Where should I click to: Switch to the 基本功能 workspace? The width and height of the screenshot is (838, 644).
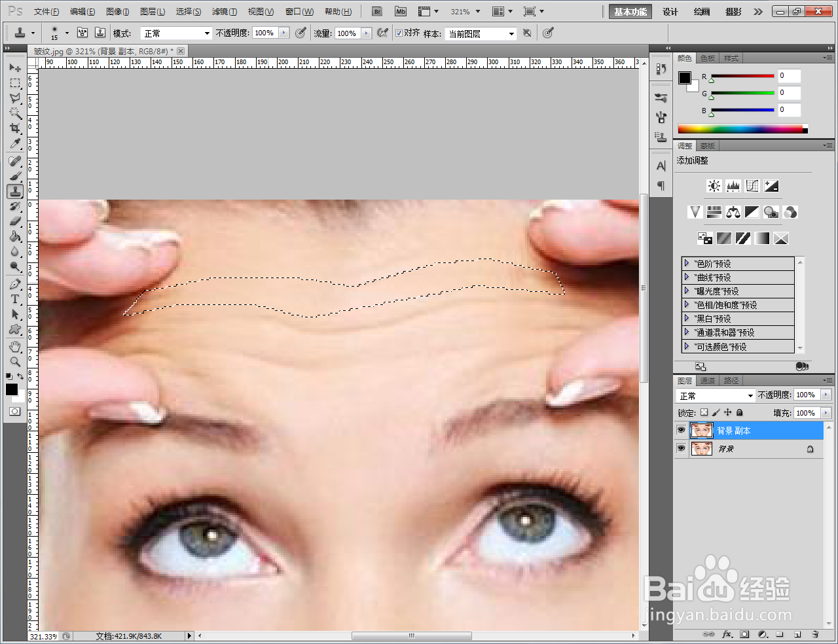[630, 12]
